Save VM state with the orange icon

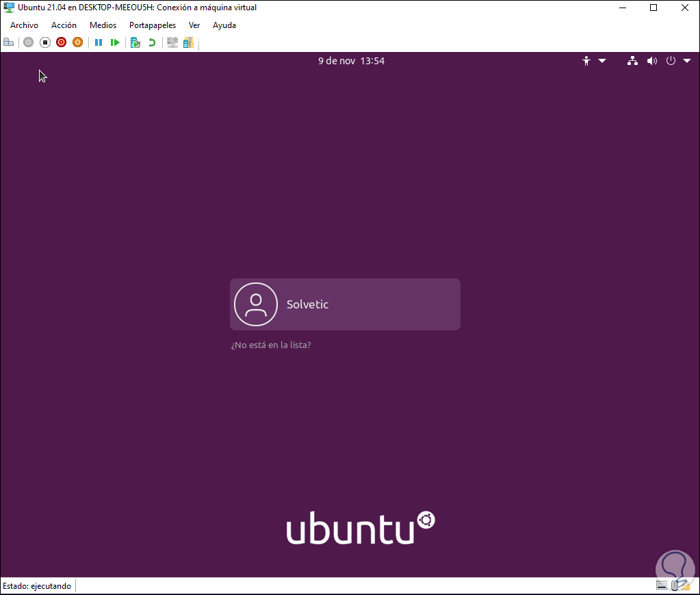click(78, 42)
